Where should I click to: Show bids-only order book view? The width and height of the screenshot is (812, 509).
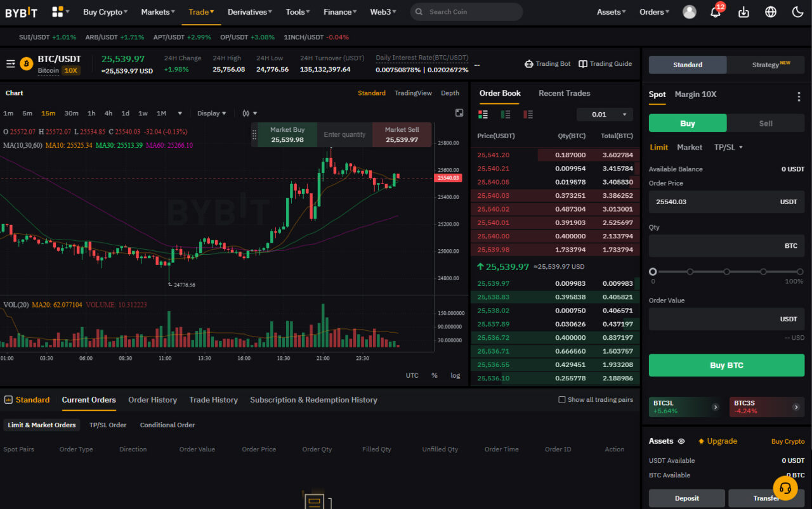click(x=506, y=114)
